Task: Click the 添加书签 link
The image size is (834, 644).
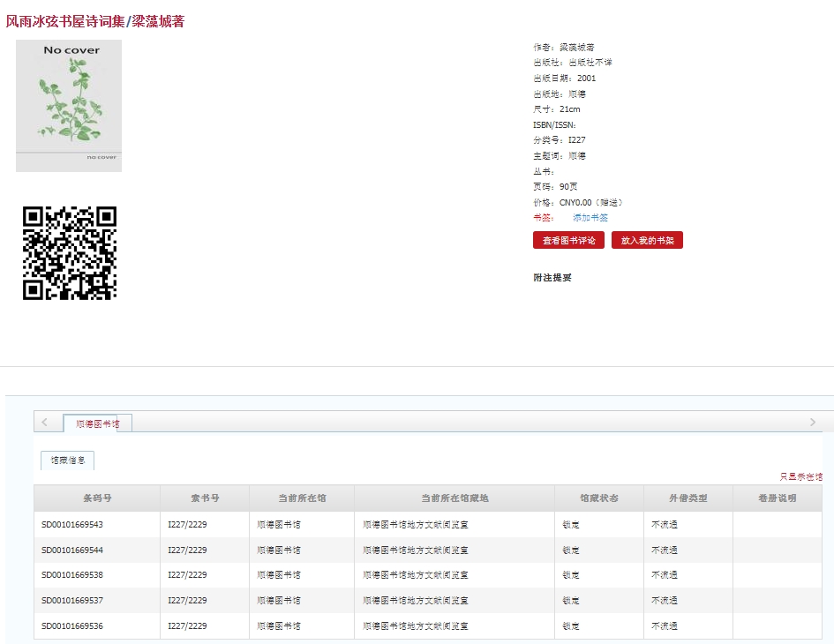Action: coord(590,218)
